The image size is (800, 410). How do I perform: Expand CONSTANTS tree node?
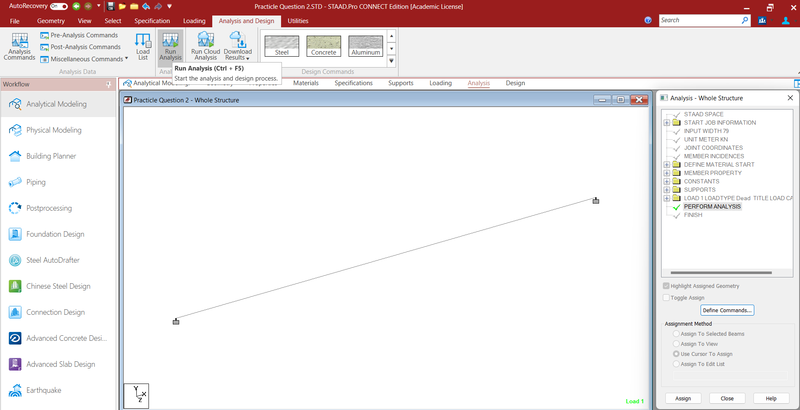(667, 182)
